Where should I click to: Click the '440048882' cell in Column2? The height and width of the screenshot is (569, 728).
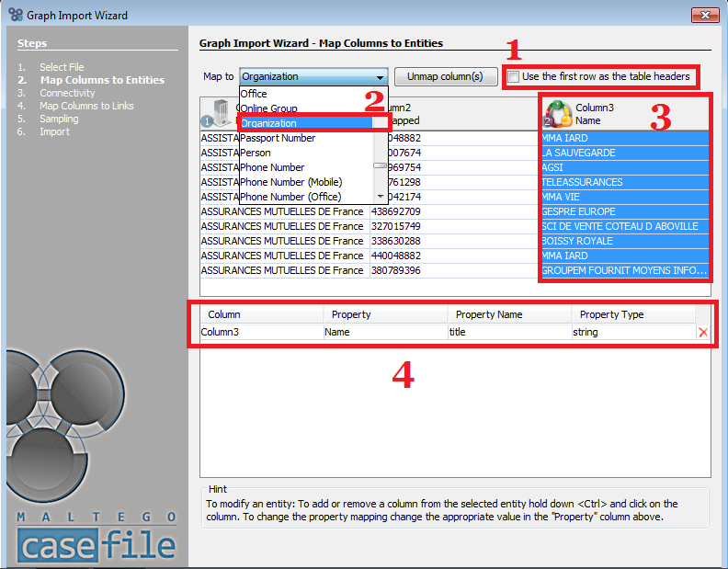pyautogui.click(x=455, y=256)
